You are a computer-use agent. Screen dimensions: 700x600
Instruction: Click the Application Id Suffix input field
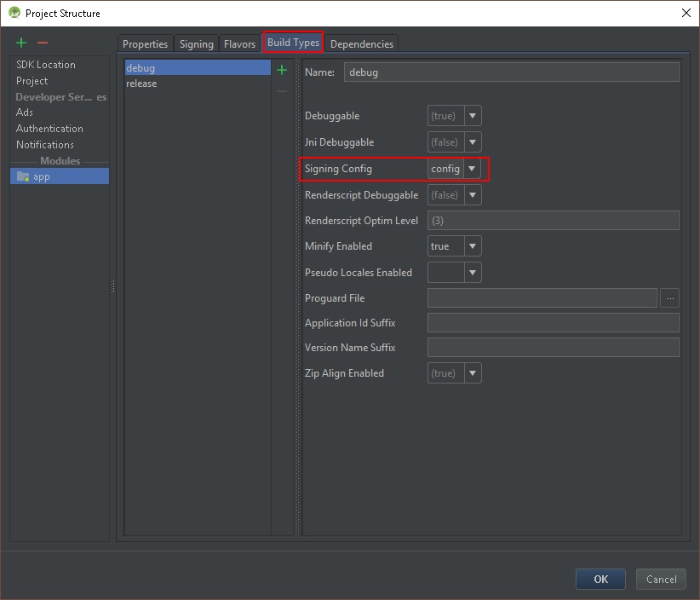553,322
